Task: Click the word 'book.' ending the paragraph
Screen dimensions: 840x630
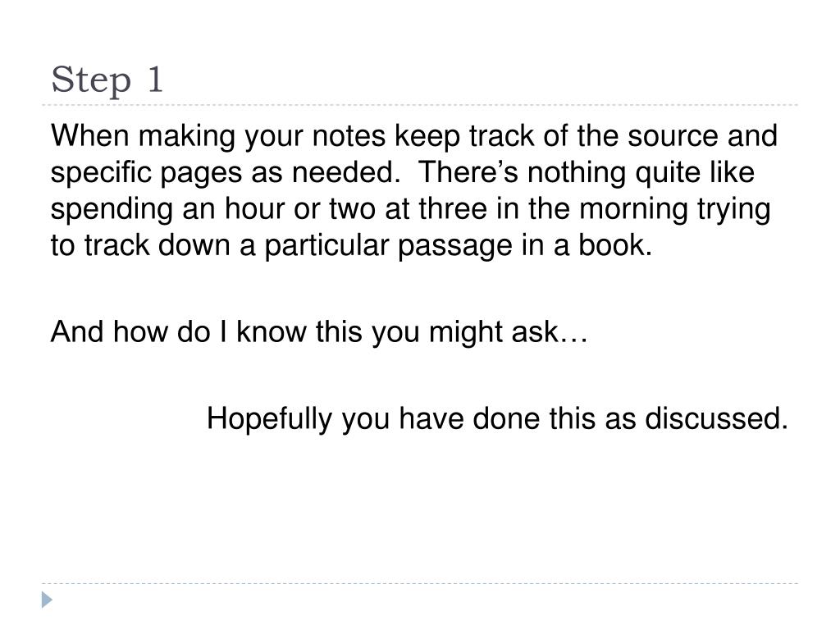Action: pos(615,245)
